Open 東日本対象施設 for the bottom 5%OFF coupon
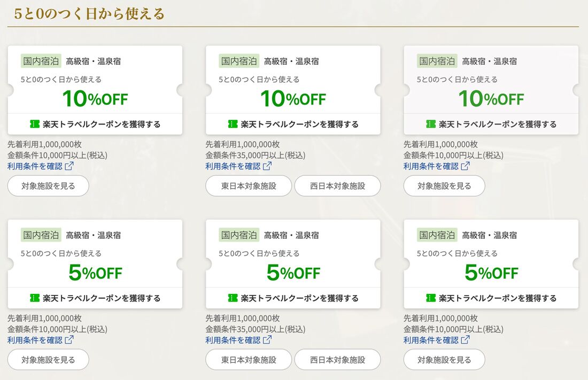This screenshot has width=588, height=380. [248, 359]
